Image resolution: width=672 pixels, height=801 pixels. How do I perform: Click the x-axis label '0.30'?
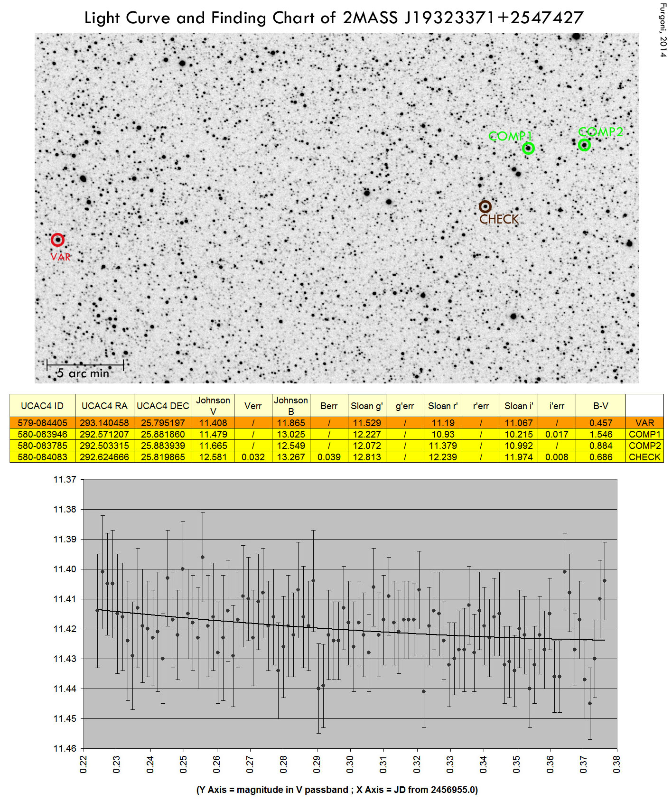[350, 764]
